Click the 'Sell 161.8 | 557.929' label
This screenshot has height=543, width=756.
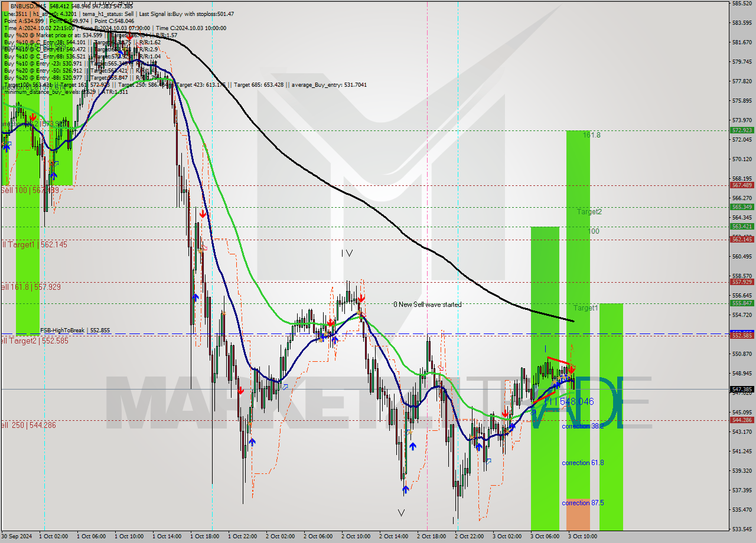coord(31,287)
